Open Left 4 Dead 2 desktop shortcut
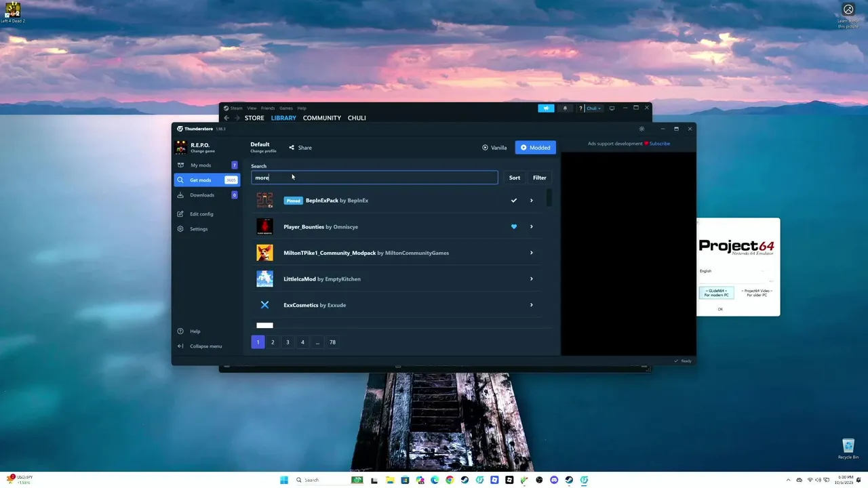This screenshot has height=488, width=868. click(x=13, y=12)
